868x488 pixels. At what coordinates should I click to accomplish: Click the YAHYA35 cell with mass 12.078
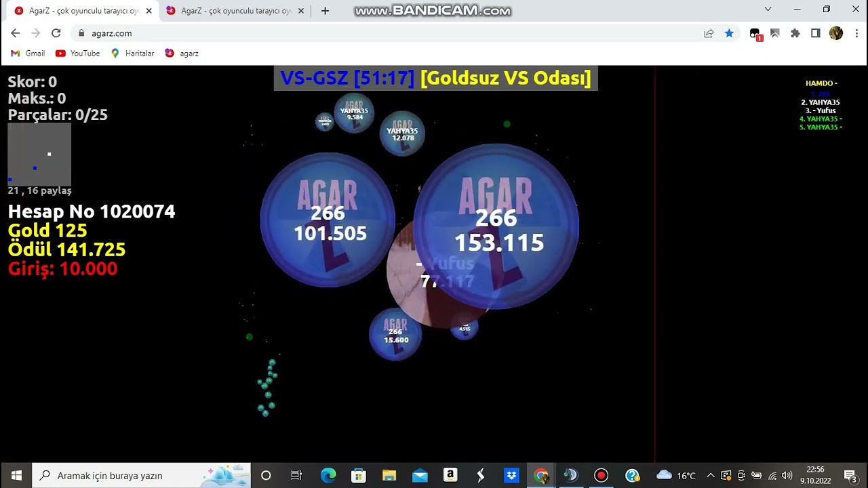click(x=403, y=134)
